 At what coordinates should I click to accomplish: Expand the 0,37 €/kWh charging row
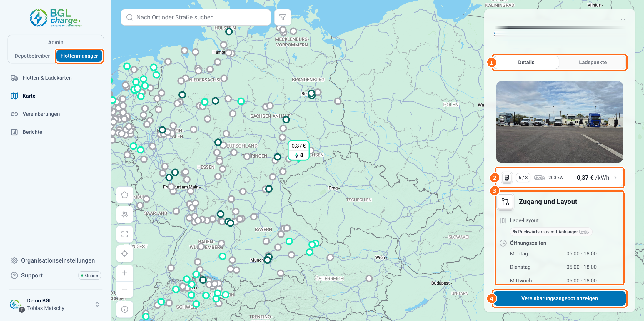pyautogui.click(x=559, y=178)
